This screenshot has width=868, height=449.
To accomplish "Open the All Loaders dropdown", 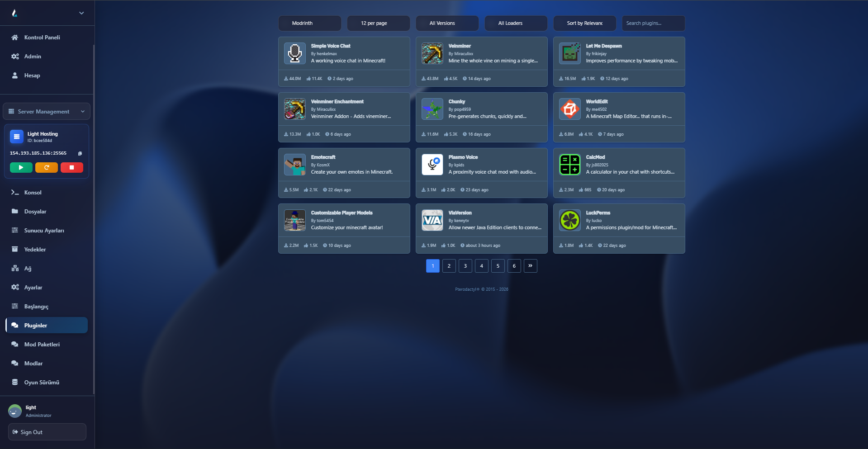I will [516, 23].
